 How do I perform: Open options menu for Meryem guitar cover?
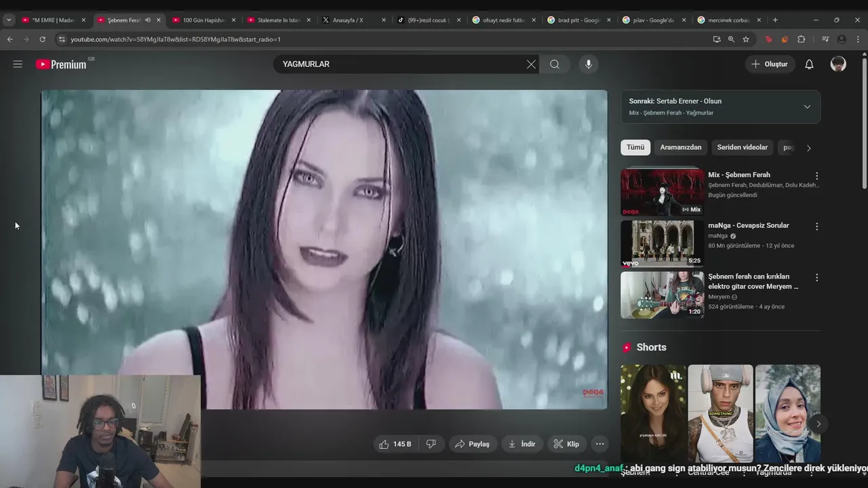coord(816,277)
